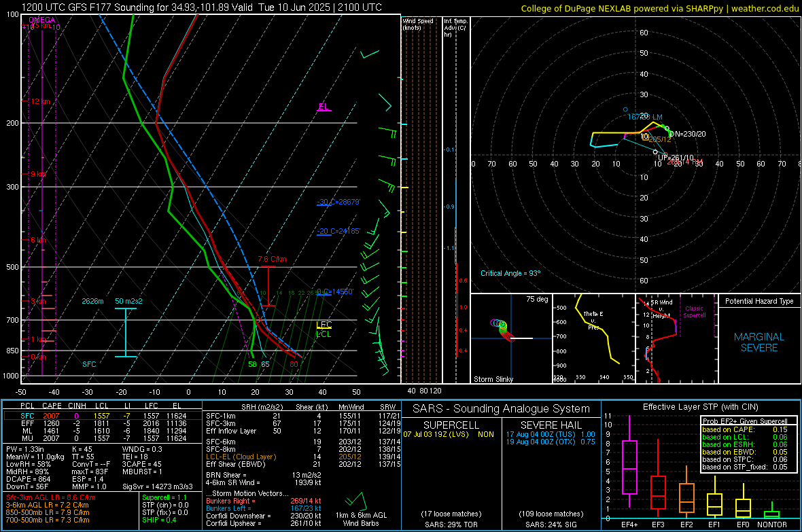Click the SARS: 24% SIG text
Viewport: 802px width, 532px height.
click(x=551, y=525)
